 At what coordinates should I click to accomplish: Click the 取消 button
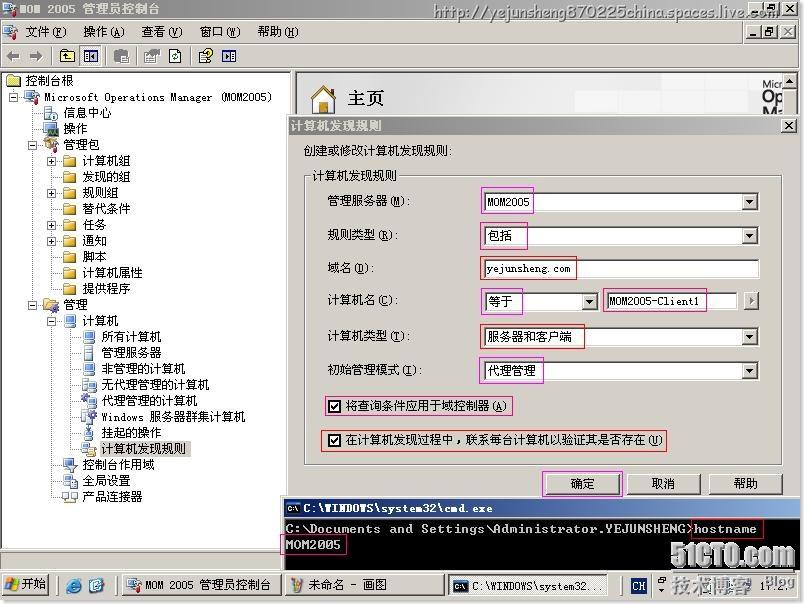pyautogui.click(x=663, y=484)
